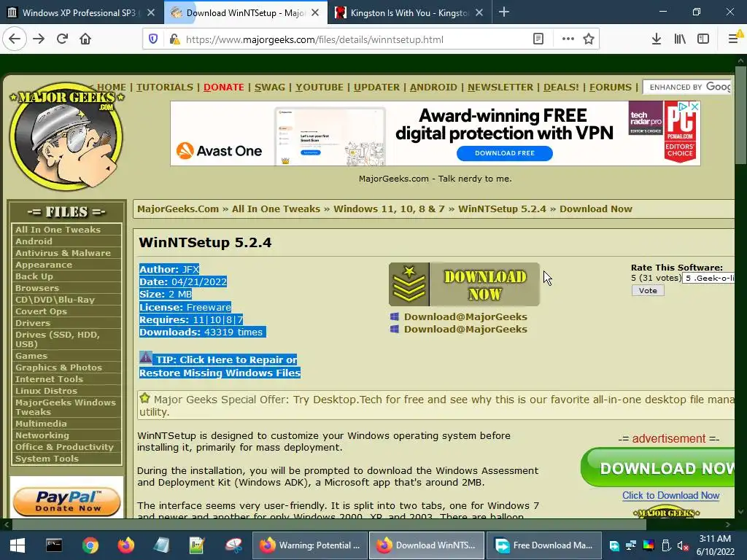Screen dimensions: 747x560
Task: Launch Firefox pinned taskbar icon
Action: (125, 545)
